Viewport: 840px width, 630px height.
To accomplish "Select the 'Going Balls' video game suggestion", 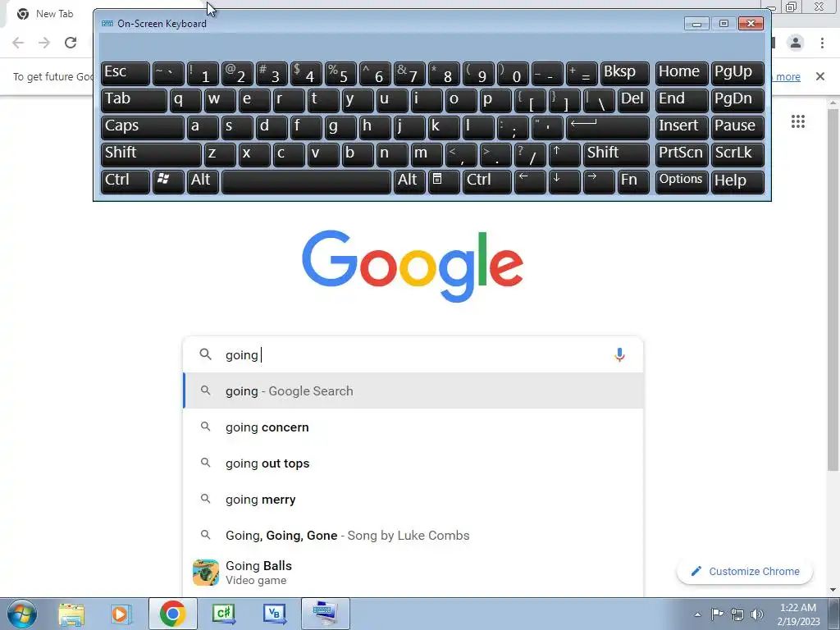I will [413, 573].
